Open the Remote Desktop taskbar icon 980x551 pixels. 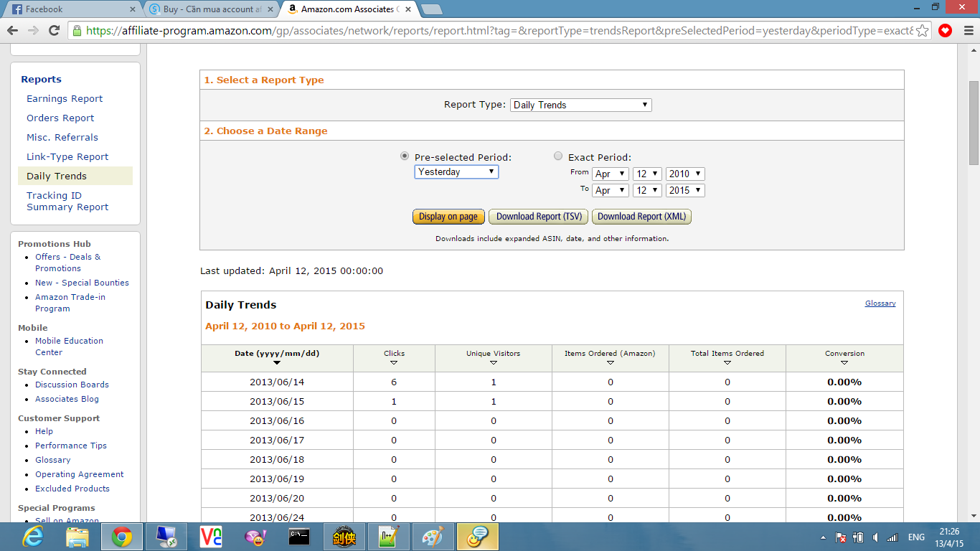point(166,537)
